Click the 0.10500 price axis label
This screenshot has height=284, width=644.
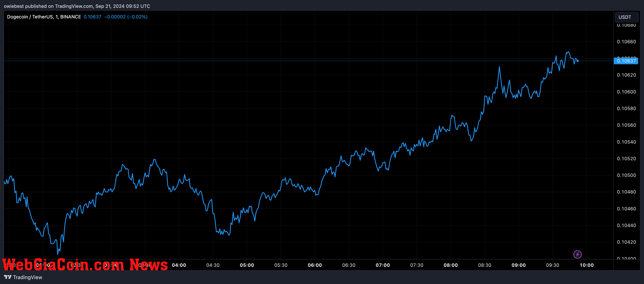click(627, 175)
